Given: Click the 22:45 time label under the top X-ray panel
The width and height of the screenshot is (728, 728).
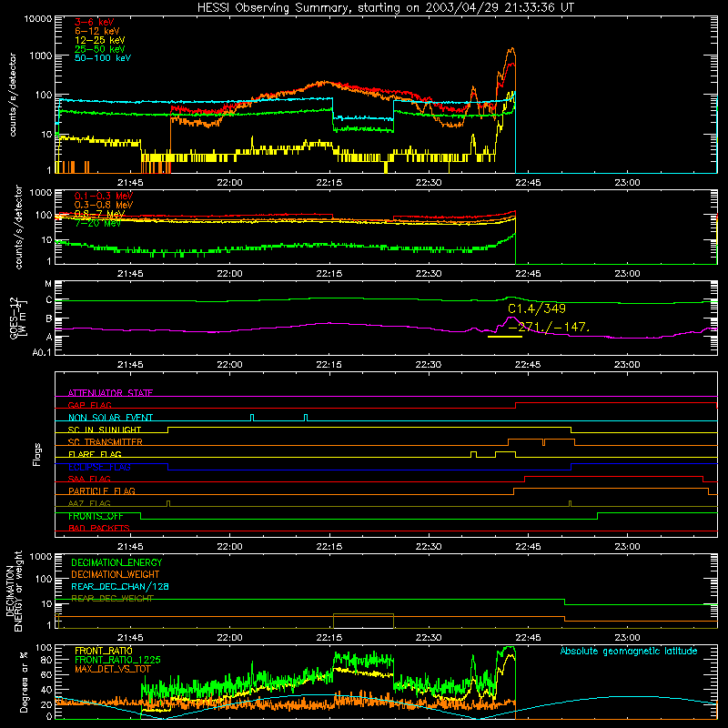Looking at the screenshot, I should point(528,183).
